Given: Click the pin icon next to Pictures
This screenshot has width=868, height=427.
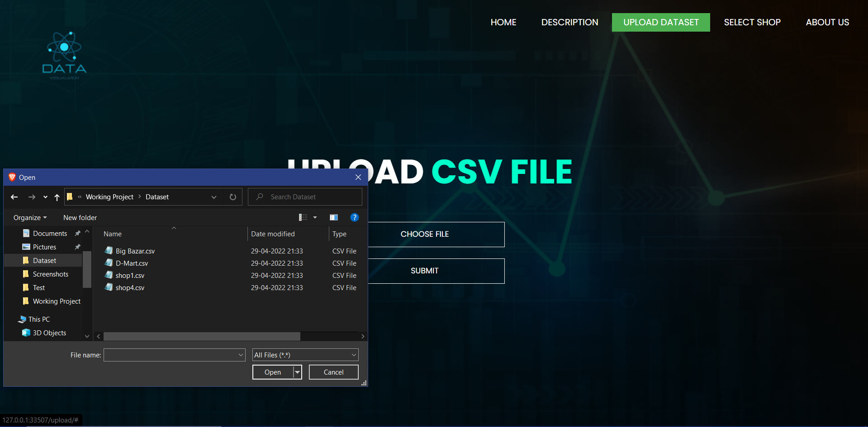Looking at the screenshot, I should click(77, 247).
